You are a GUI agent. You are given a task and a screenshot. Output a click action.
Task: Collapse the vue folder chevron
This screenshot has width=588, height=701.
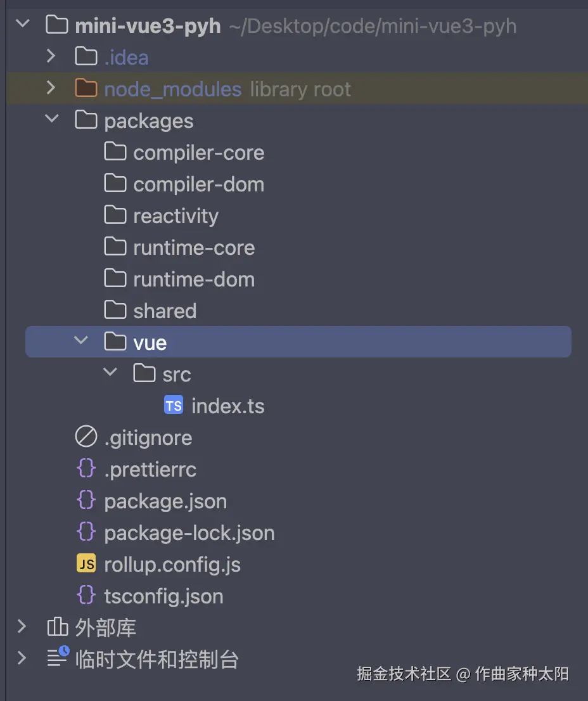(80, 341)
